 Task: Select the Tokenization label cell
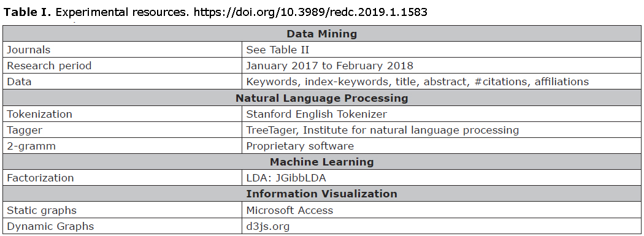(x=123, y=114)
